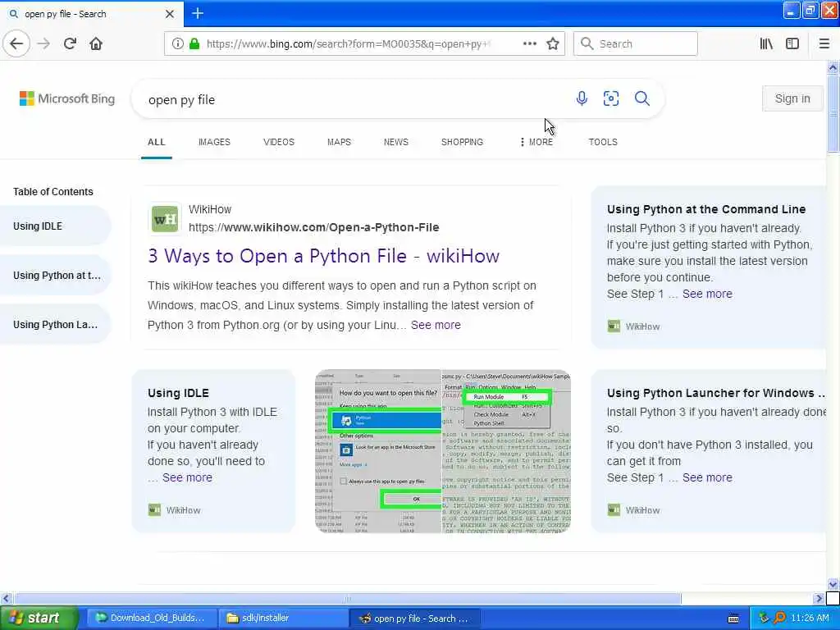
Task: Click the 11:26 AM taskbar clock
Action: point(810,619)
